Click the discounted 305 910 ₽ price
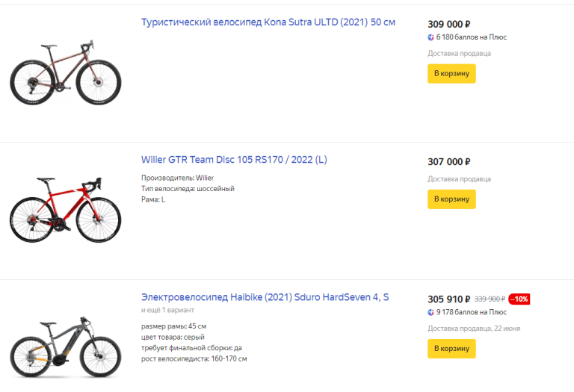The width and height of the screenshot is (574, 392). 449,299
